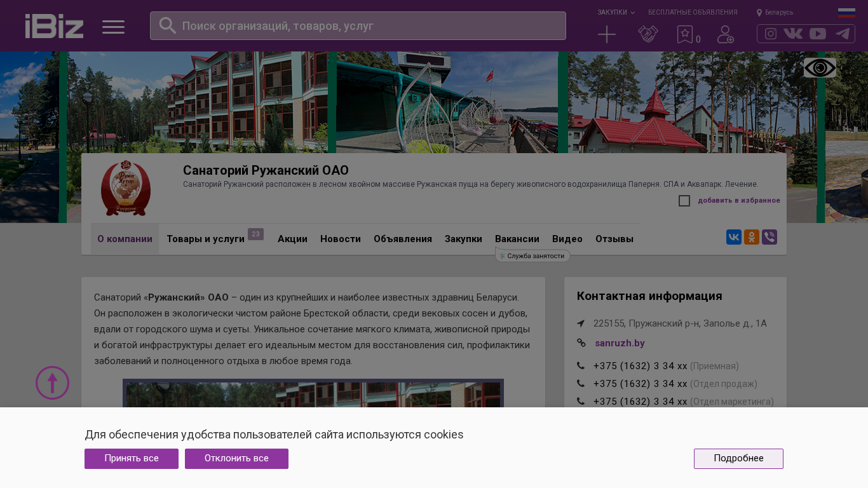This screenshot has width=868, height=488.
Task: Click the Отдел маркетинга phone number
Action: 640,402
